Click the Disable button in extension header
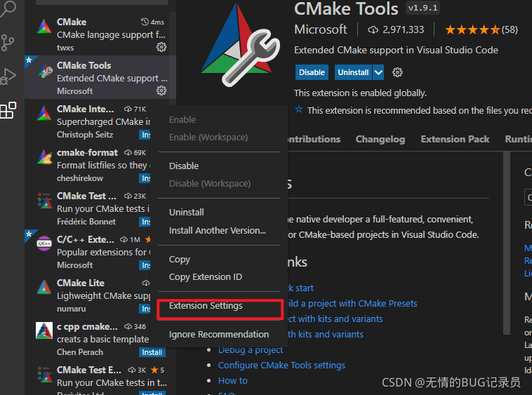Image resolution: width=532 pixels, height=395 pixels. click(312, 72)
